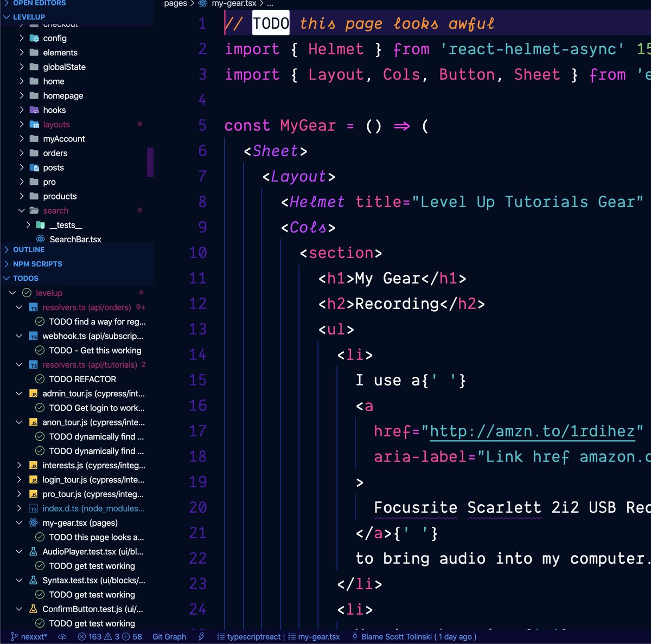Viewport: 651px width, 644px height.
Task: Click the flask icon of AudioPlayer.test.tsx
Action: point(33,551)
